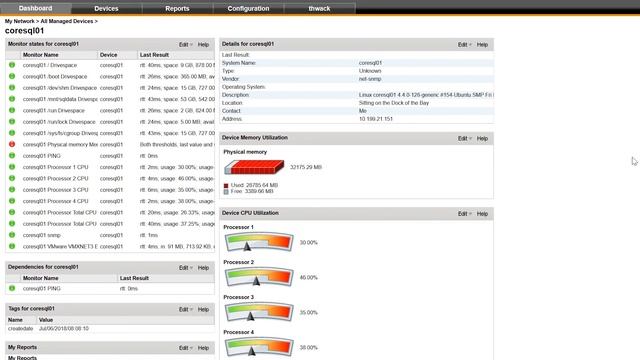Image resolution: width=640 pixels, height=360 pixels.
Task: Open Help for My Reports panel
Action: (x=203, y=348)
